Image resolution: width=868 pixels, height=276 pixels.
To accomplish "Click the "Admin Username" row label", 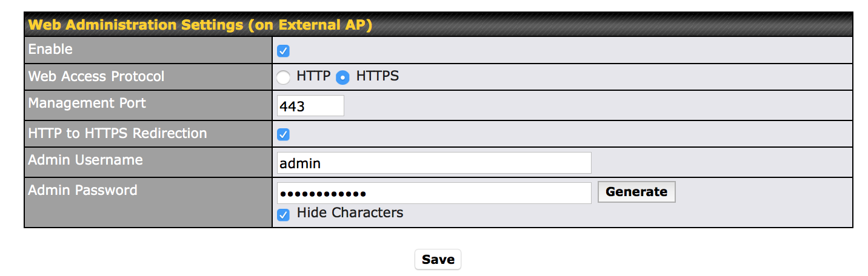I will point(85,160).
